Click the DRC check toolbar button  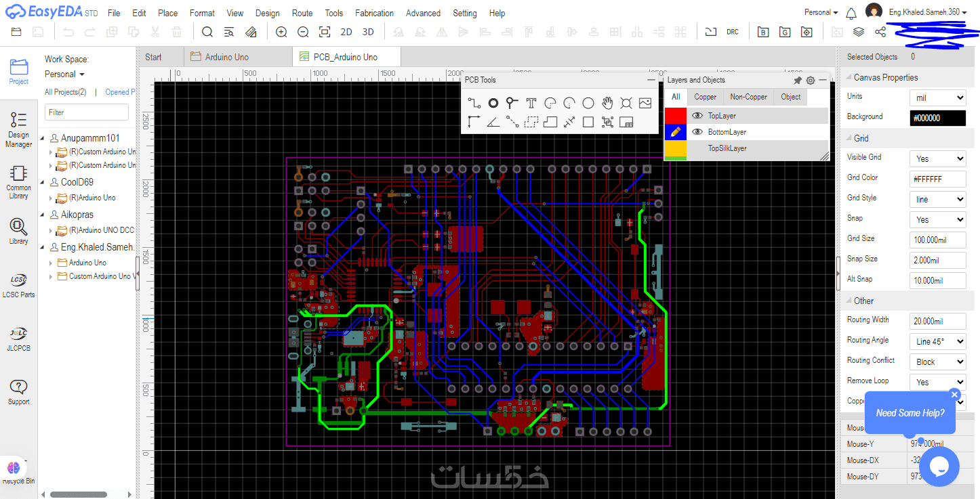click(x=733, y=32)
